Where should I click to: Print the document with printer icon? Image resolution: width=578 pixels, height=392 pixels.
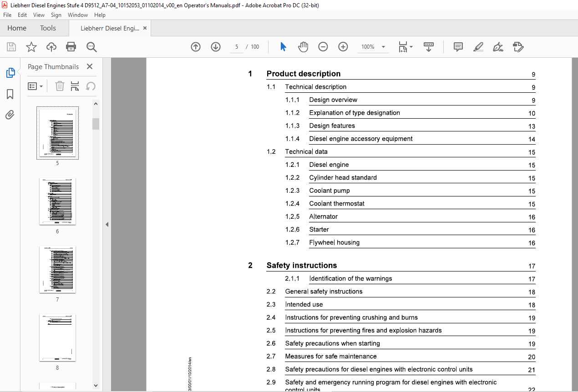(71, 47)
